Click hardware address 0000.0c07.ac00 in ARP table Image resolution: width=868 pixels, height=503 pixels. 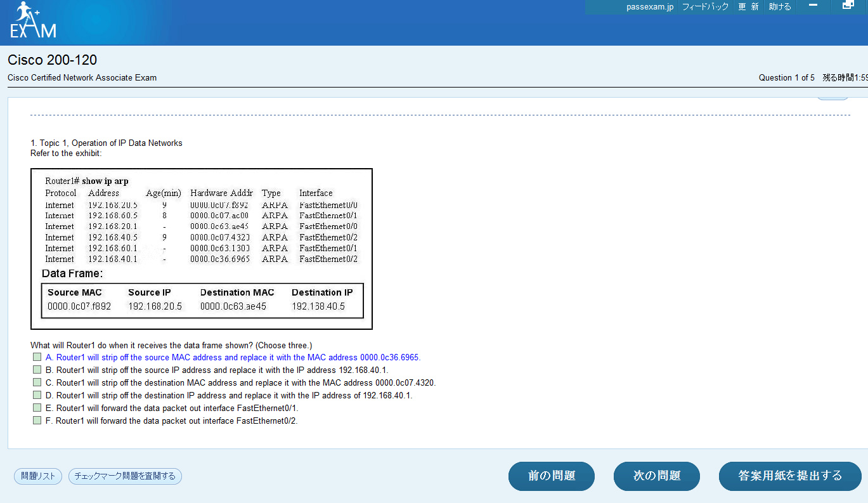(219, 216)
